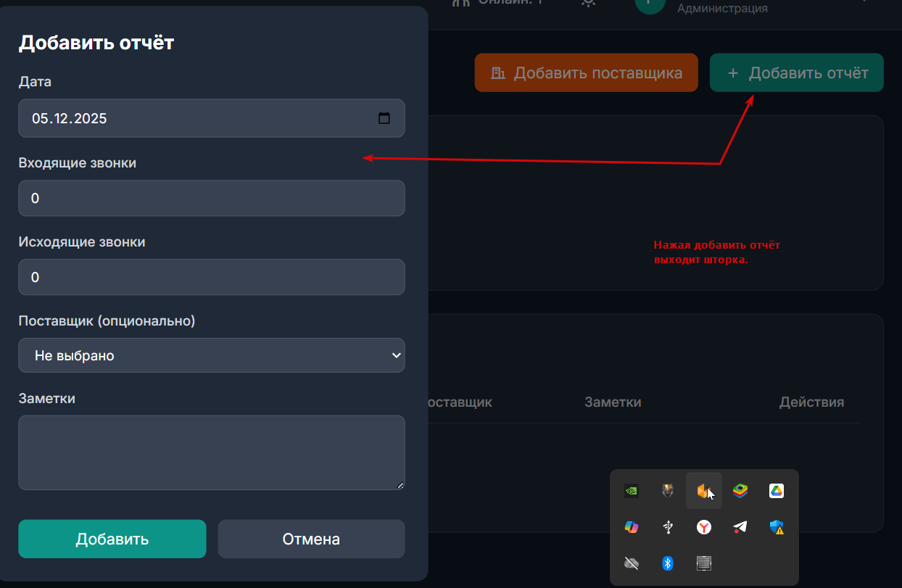Click the OneDrive not-signed-in cloud icon
Image resolution: width=902 pixels, height=588 pixels.
coord(632,563)
